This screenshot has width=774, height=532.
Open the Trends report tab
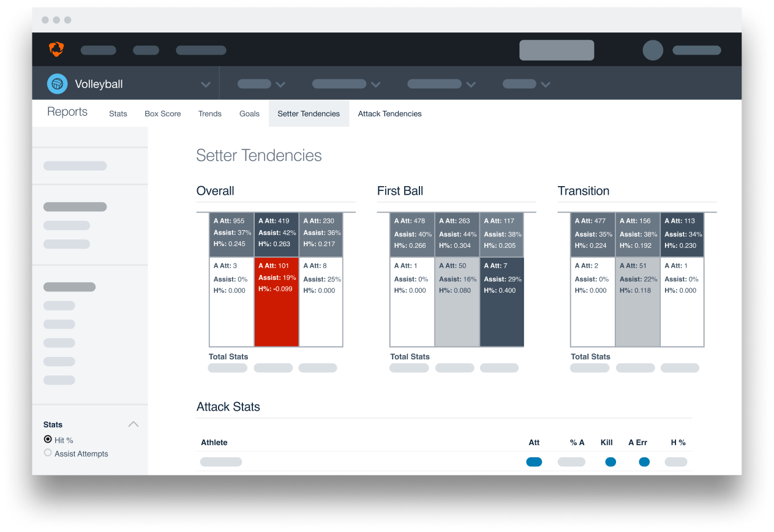click(x=209, y=113)
